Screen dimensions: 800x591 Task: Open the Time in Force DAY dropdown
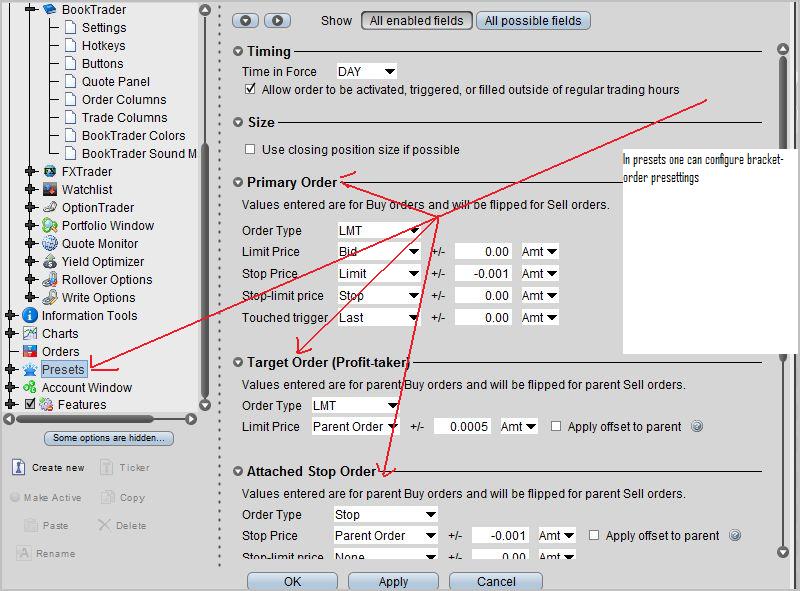[x=366, y=71]
